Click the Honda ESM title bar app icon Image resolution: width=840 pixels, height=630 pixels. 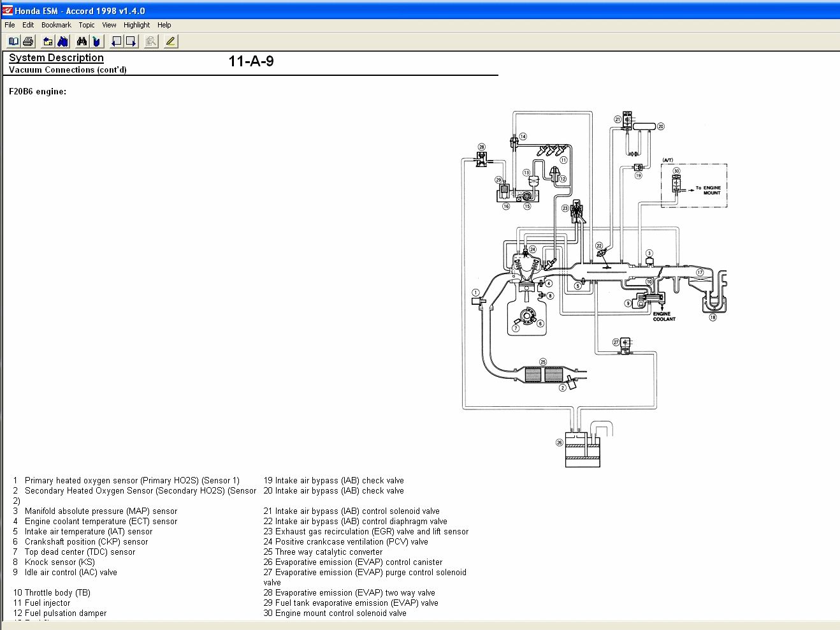pyautogui.click(x=8, y=10)
